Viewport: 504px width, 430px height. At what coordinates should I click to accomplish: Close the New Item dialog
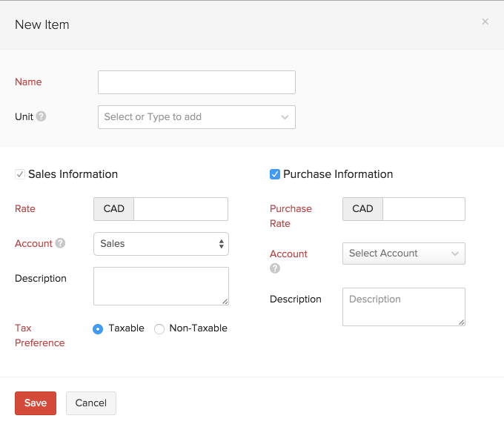click(x=485, y=21)
